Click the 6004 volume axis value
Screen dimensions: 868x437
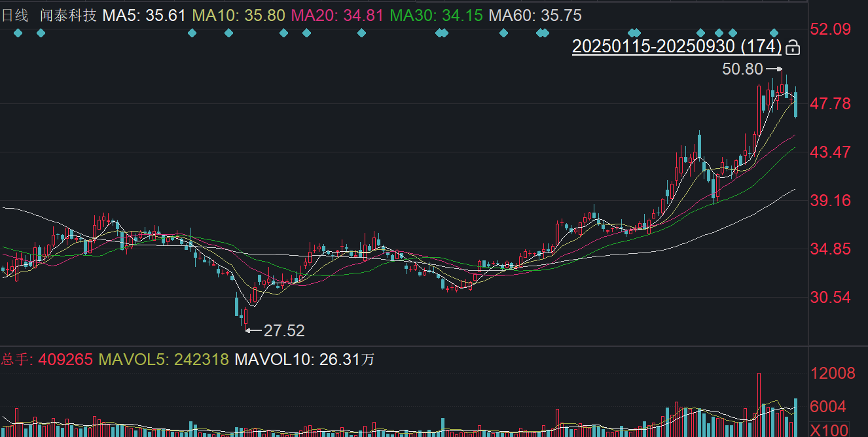pyautogui.click(x=829, y=407)
